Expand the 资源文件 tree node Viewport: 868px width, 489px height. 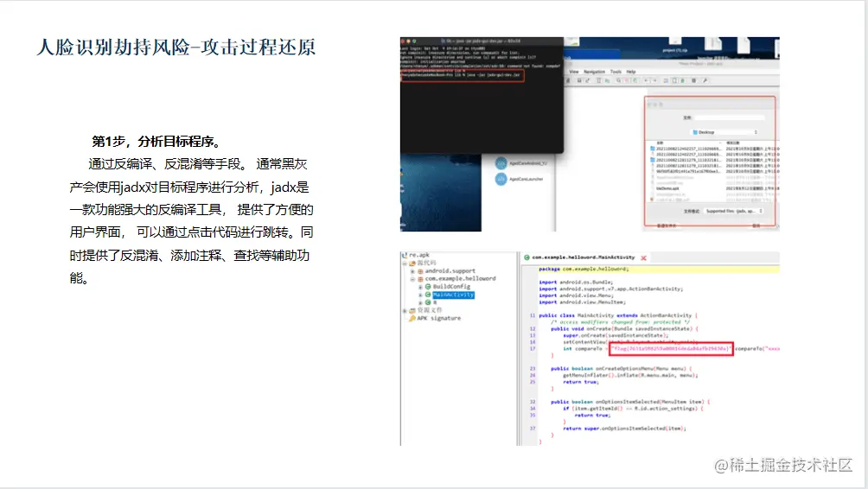tap(405, 310)
